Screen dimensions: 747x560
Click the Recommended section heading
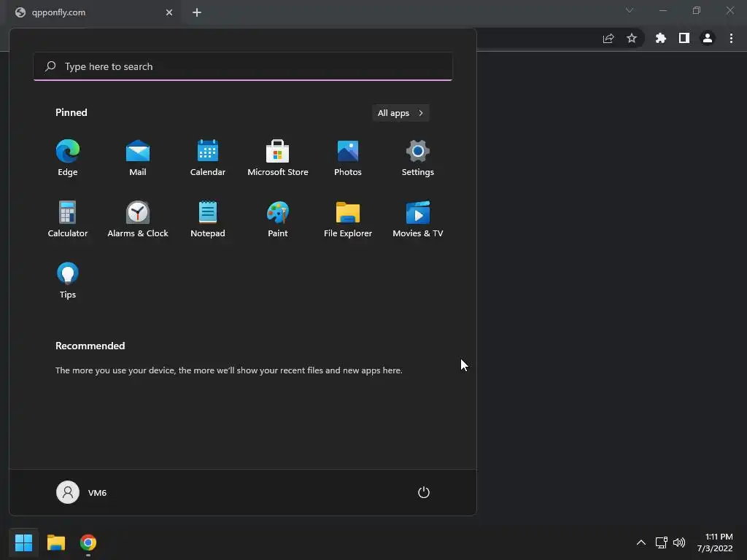(x=90, y=346)
